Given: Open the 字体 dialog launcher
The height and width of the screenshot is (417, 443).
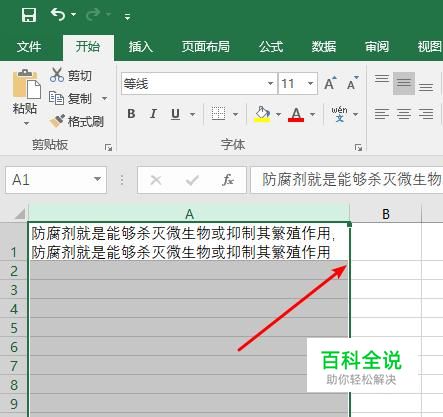Looking at the screenshot, I should click(358, 147).
